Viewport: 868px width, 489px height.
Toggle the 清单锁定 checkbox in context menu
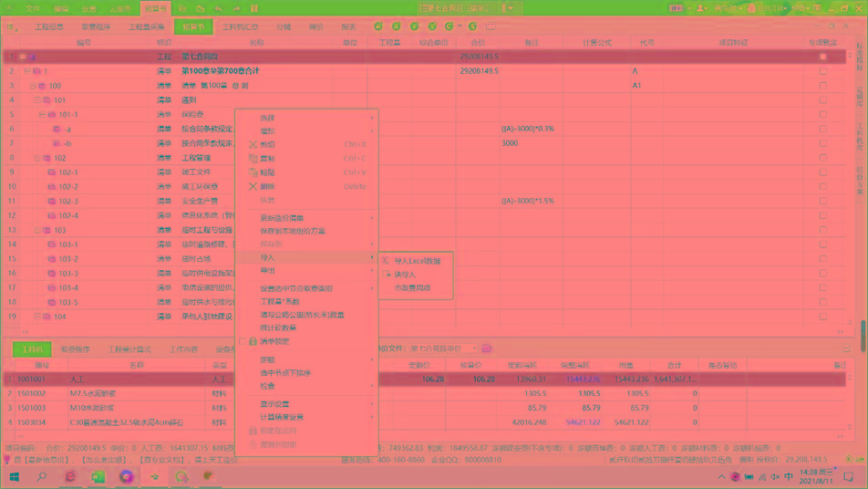tap(243, 341)
